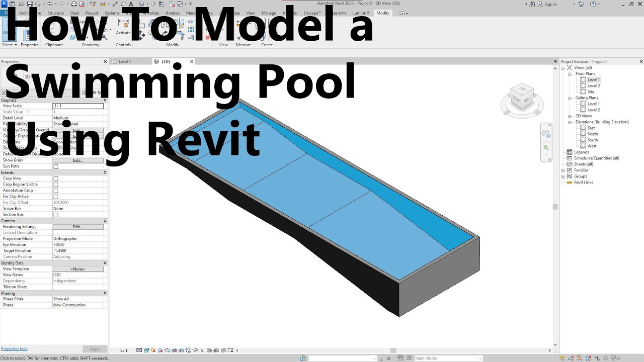The height and width of the screenshot is (362, 644).
Task: Enable the Far Clip Active checkbox
Action: pos(56,197)
